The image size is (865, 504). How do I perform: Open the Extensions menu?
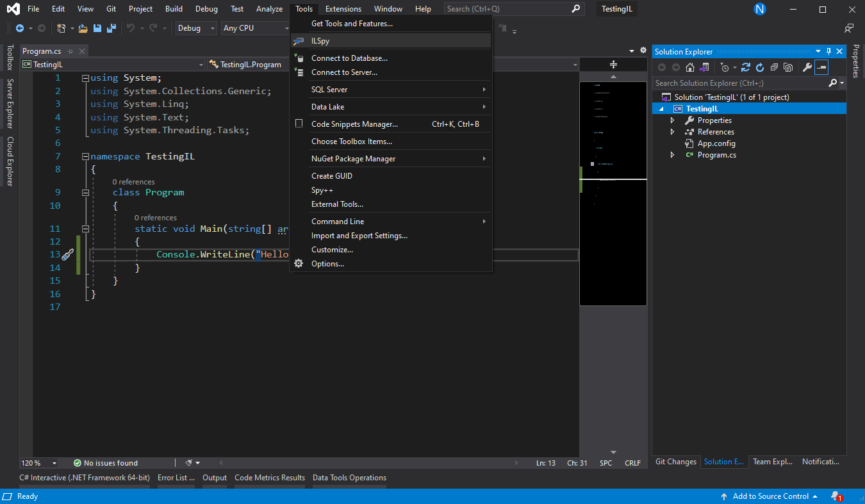[x=343, y=9]
